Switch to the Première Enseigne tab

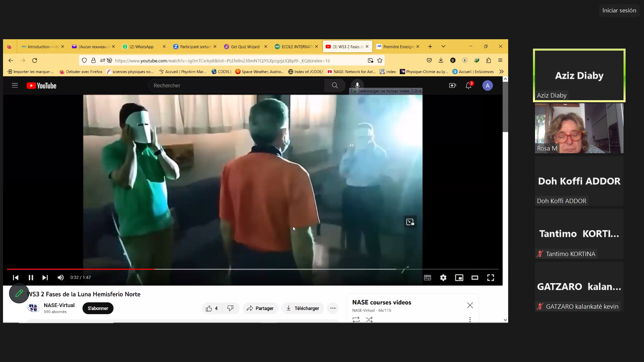pos(398,47)
